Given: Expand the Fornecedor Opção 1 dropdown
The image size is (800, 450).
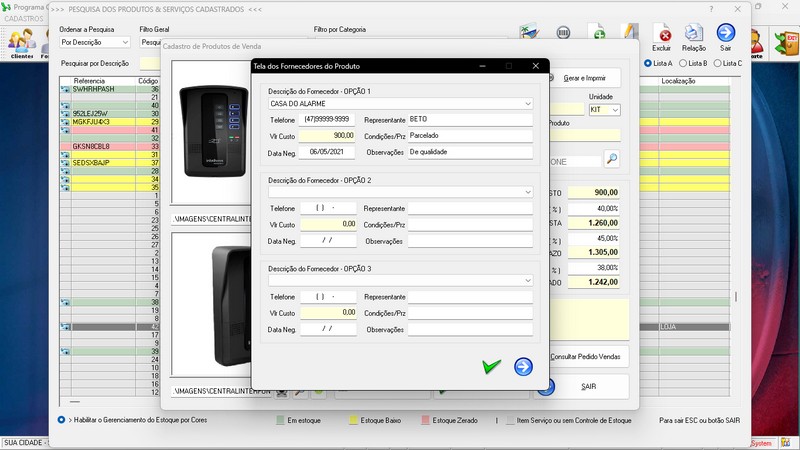Looking at the screenshot, I should click(x=527, y=103).
